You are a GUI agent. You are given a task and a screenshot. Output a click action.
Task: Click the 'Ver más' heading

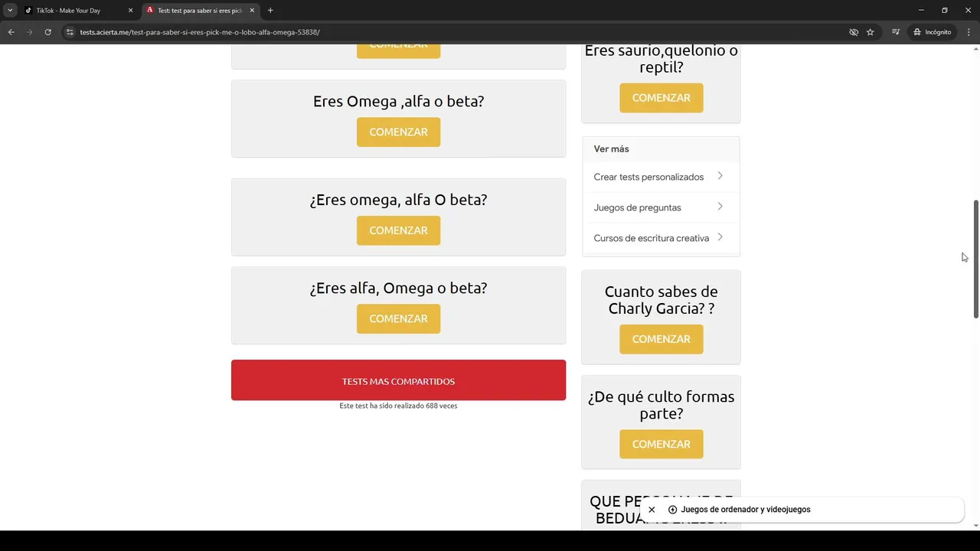pos(611,149)
